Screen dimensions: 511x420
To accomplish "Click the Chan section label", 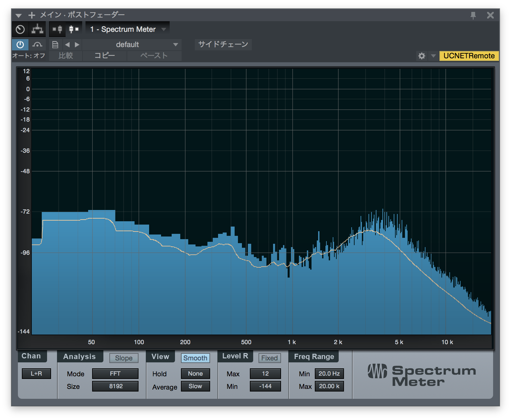I will 31,356.
